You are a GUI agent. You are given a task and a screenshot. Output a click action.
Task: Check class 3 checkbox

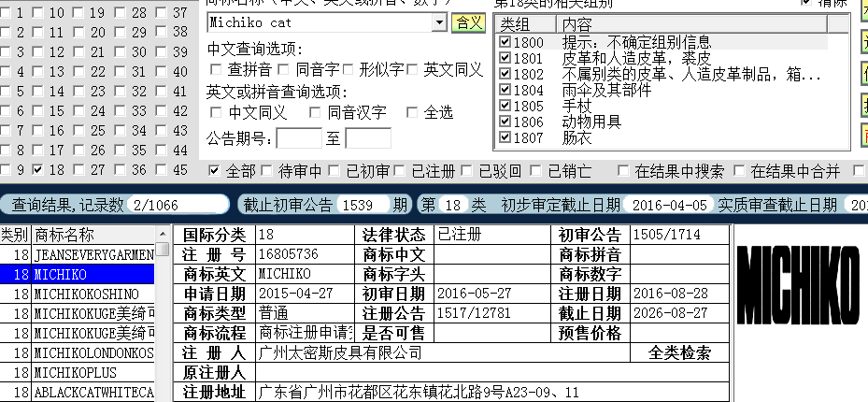pos(5,52)
